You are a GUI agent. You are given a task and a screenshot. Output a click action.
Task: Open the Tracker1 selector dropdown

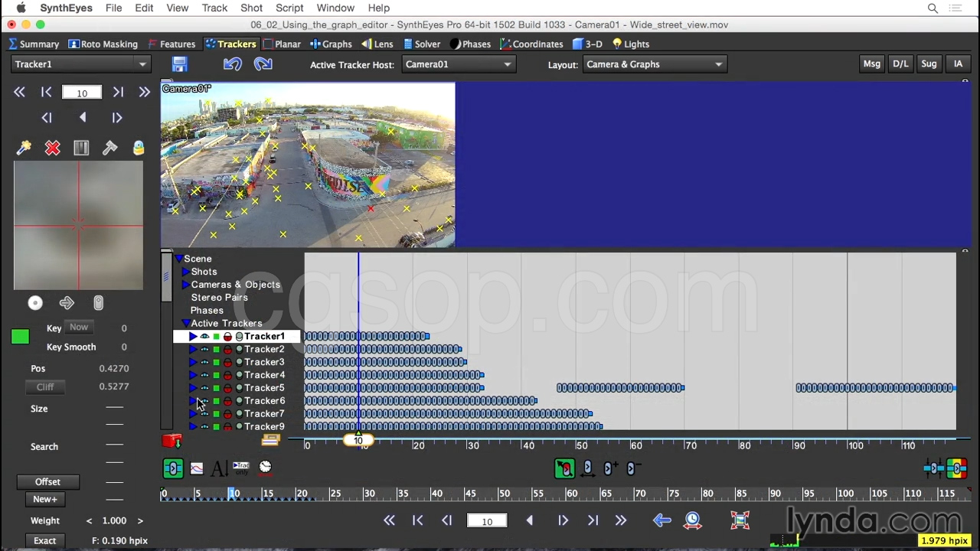tap(80, 64)
